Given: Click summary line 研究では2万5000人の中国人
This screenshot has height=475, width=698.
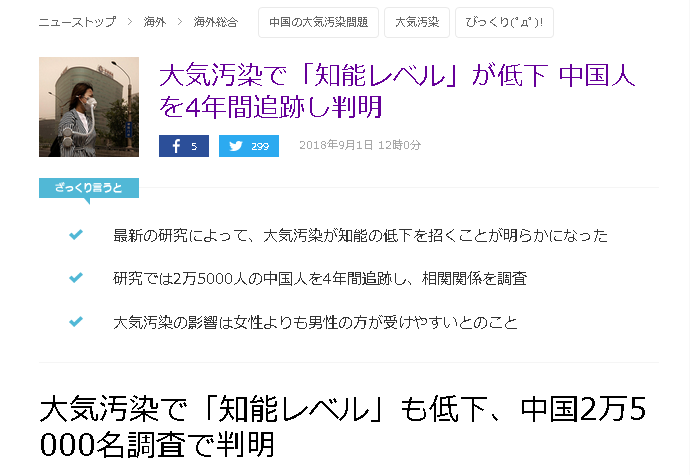Looking at the screenshot, I should point(320,279).
